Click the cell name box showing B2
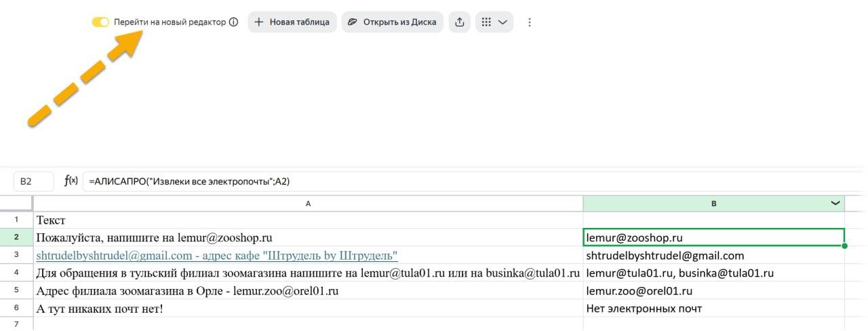868x331 pixels. (34, 181)
